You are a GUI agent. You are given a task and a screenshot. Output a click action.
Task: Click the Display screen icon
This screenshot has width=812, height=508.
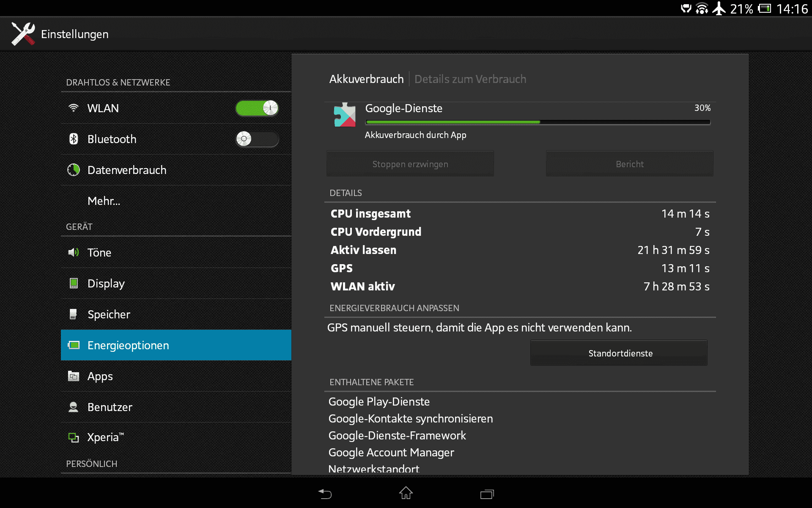click(x=74, y=283)
